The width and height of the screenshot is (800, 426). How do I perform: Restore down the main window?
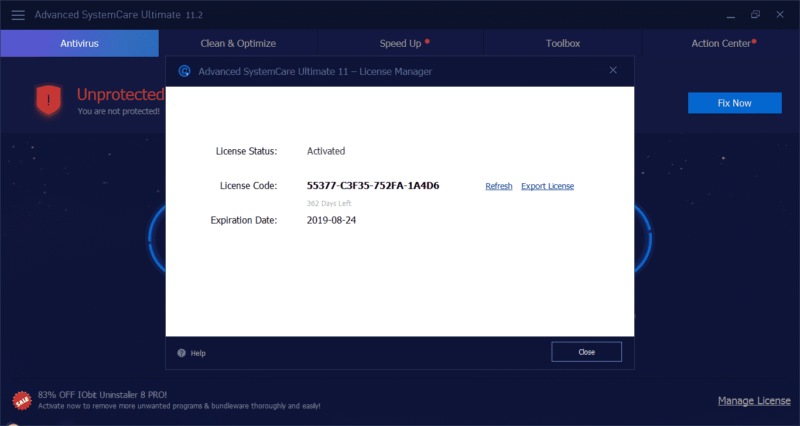[755, 15]
